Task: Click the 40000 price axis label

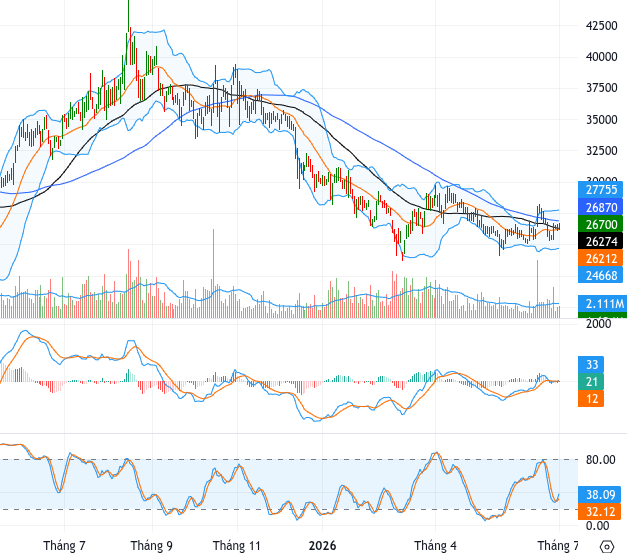Action: point(601,57)
